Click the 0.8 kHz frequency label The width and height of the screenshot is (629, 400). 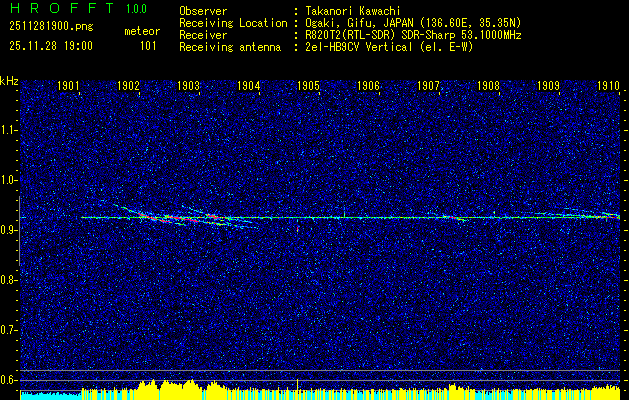tap(8, 280)
